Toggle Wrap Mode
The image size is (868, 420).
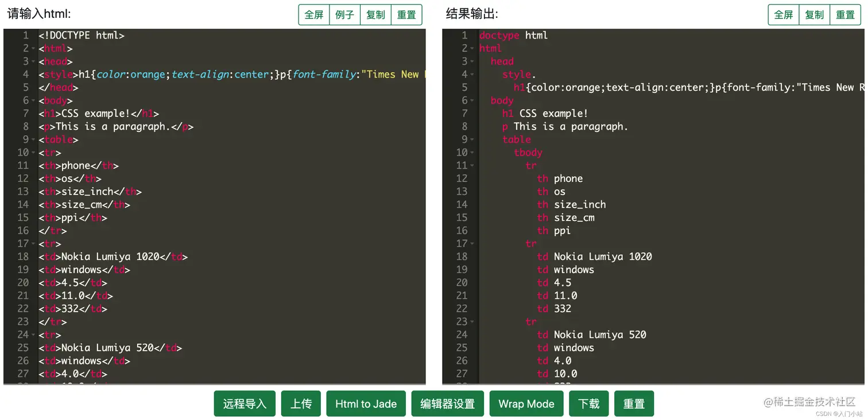[x=526, y=404]
